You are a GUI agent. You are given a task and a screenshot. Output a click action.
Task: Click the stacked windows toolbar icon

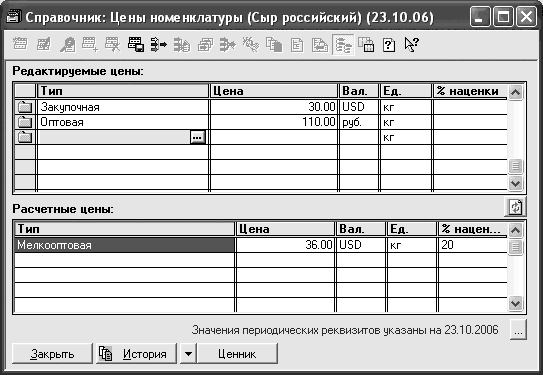[x=205, y=45]
